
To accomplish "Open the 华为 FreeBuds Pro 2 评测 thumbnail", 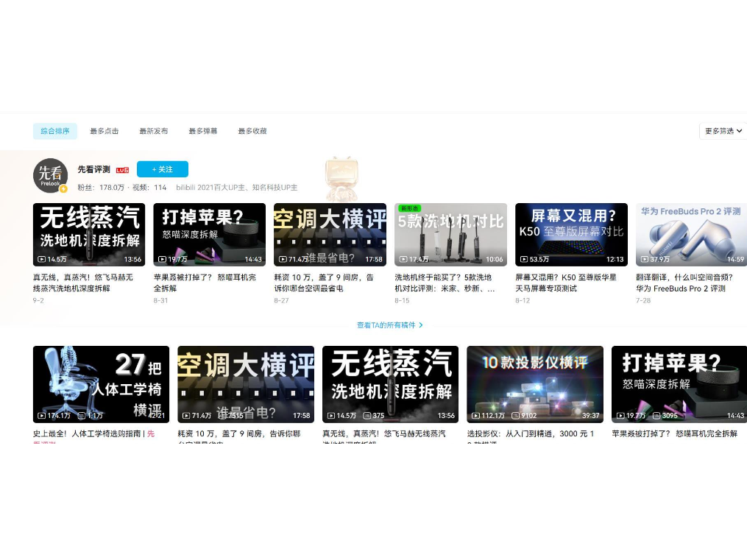I will point(690,234).
